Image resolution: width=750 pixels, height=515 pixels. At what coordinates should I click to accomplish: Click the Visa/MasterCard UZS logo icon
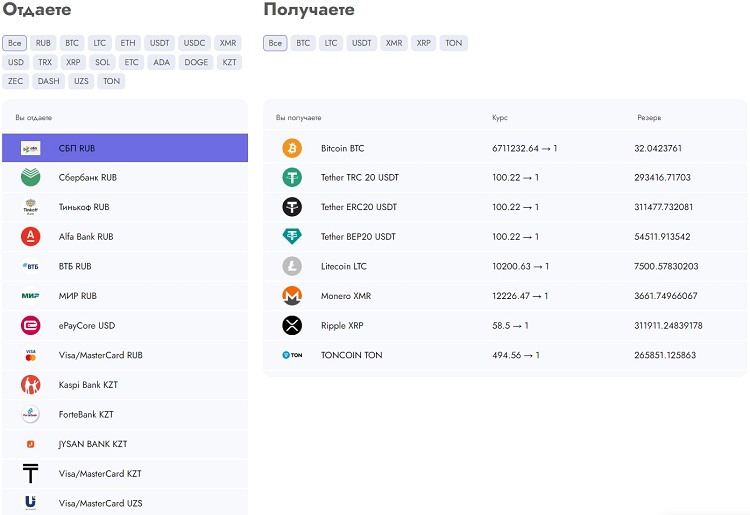pyautogui.click(x=31, y=503)
